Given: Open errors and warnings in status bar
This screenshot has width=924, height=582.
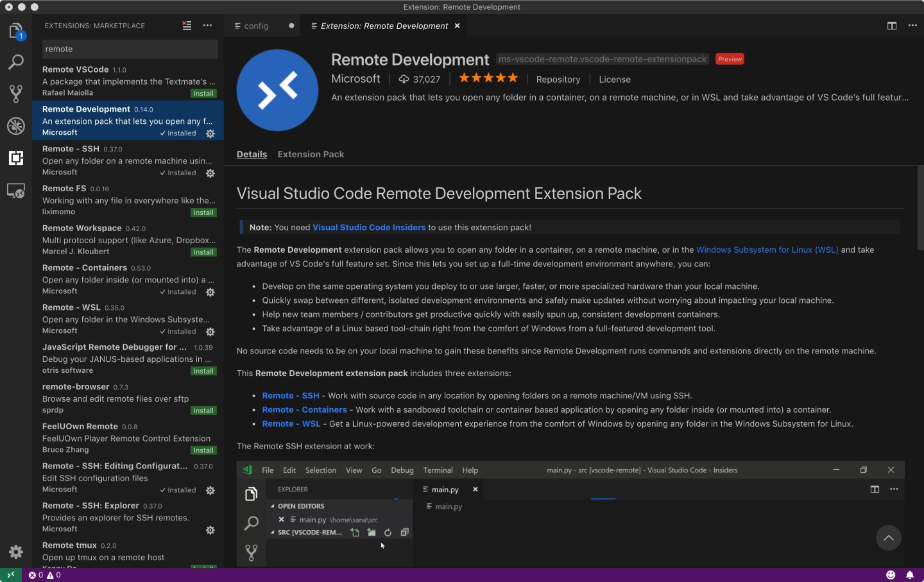Looking at the screenshot, I should click(x=45, y=575).
